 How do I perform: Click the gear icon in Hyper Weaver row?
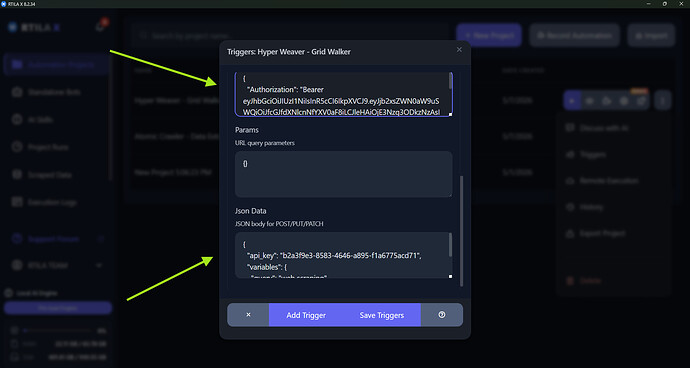point(624,101)
